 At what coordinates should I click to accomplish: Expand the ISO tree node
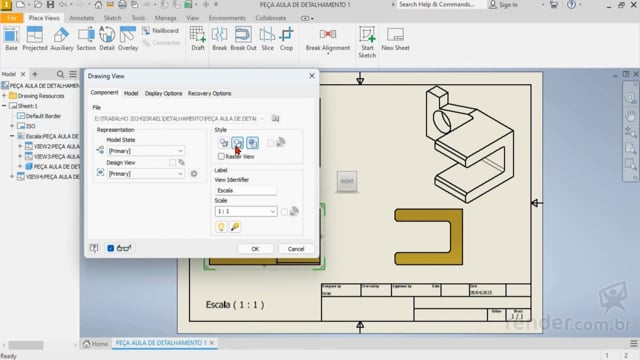(x=12, y=126)
